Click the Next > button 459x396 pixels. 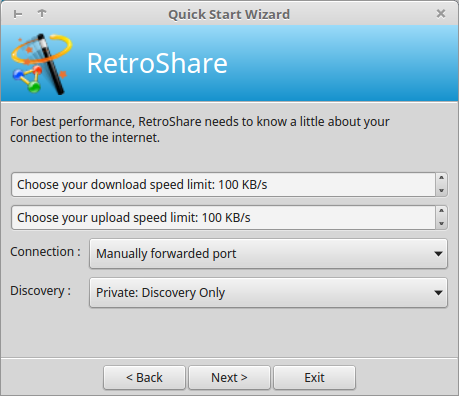coord(229,378)
